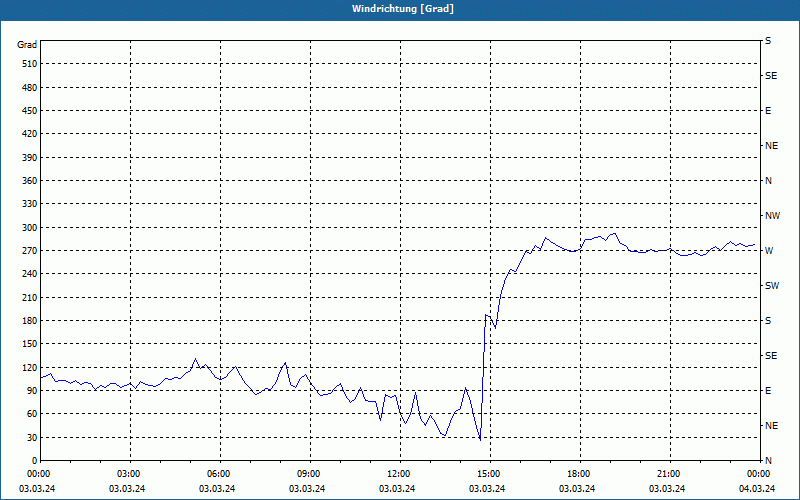Click the 390 degree axis label
This screenshot has height=500, width=800.
pyautogui.click(x=30, y=158)
